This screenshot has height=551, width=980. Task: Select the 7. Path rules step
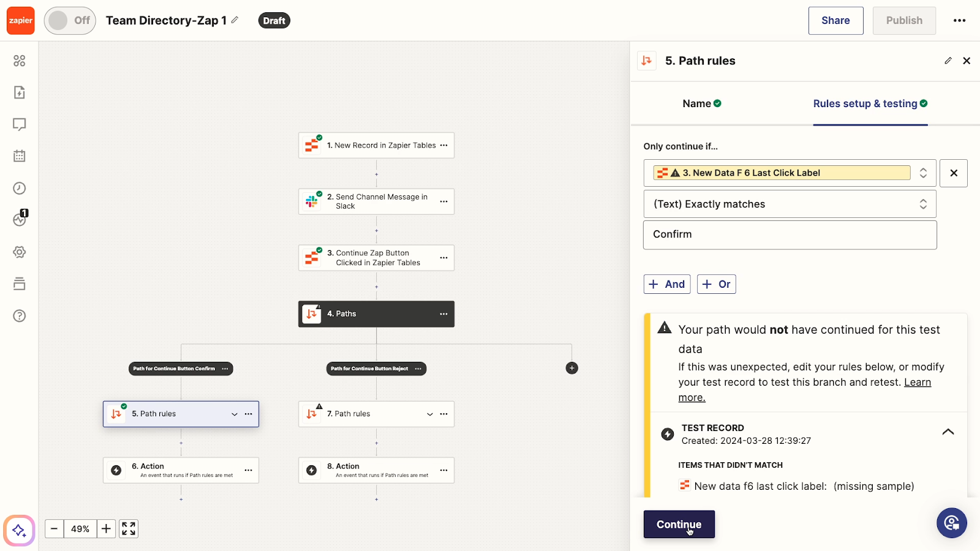376,414
